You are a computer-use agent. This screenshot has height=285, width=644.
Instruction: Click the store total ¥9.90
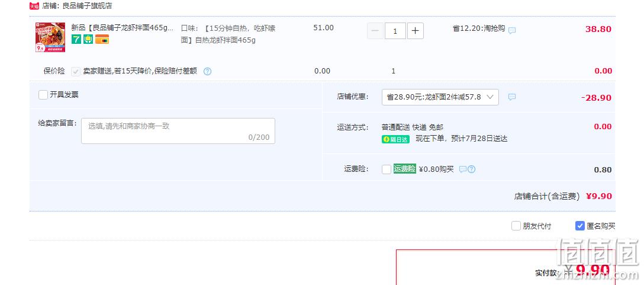(599, 196)
